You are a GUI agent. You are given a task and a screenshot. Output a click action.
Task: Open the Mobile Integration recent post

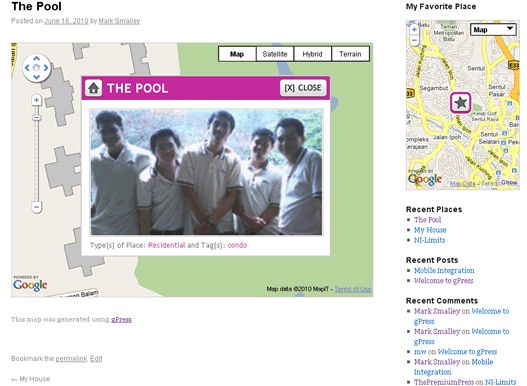coord(444,270)
